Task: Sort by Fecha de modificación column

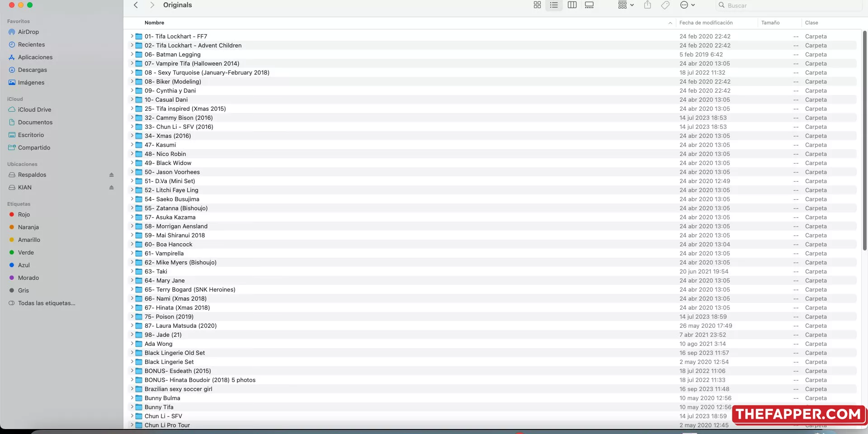Action: [x=706, y=23]
